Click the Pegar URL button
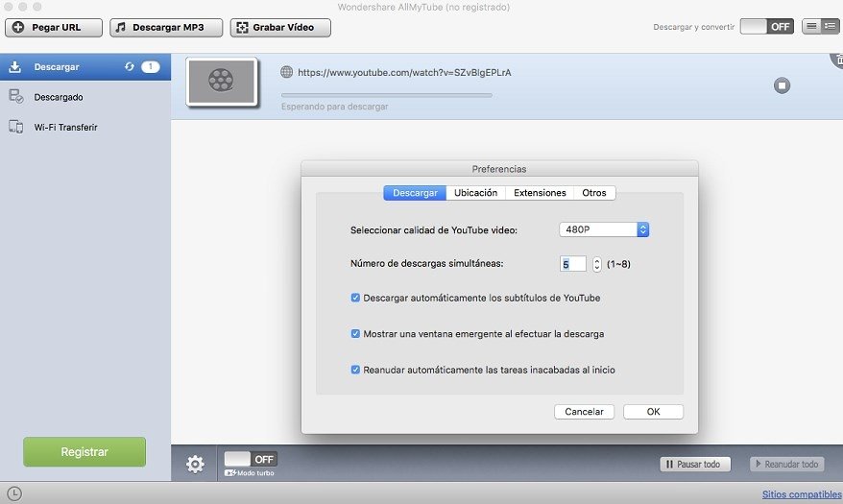This screenshot has width=843, height=504. 54,28
